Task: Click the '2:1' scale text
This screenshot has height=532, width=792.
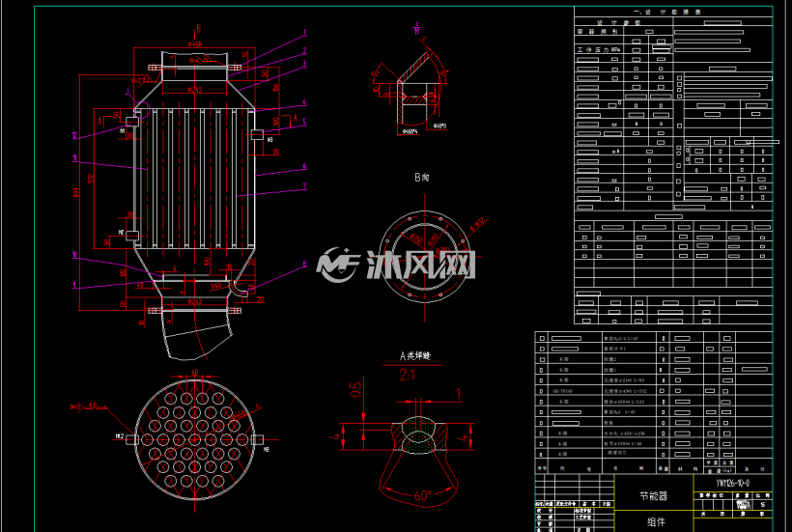Action: pyautogui.click(x=408, y=375)
